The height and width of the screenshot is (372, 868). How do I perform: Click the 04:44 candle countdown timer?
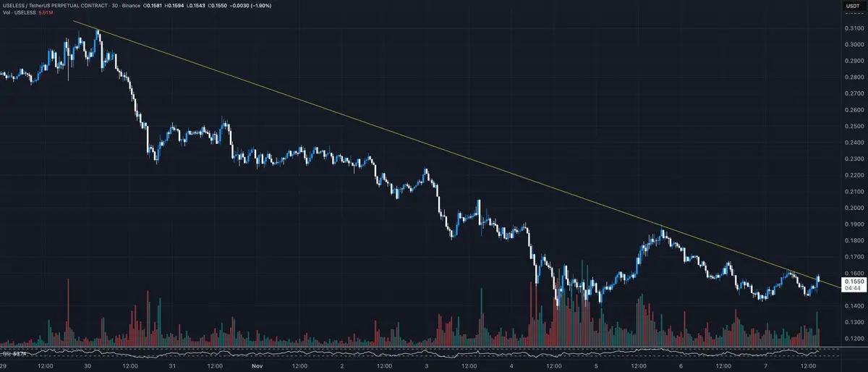[x=854, y=288]
